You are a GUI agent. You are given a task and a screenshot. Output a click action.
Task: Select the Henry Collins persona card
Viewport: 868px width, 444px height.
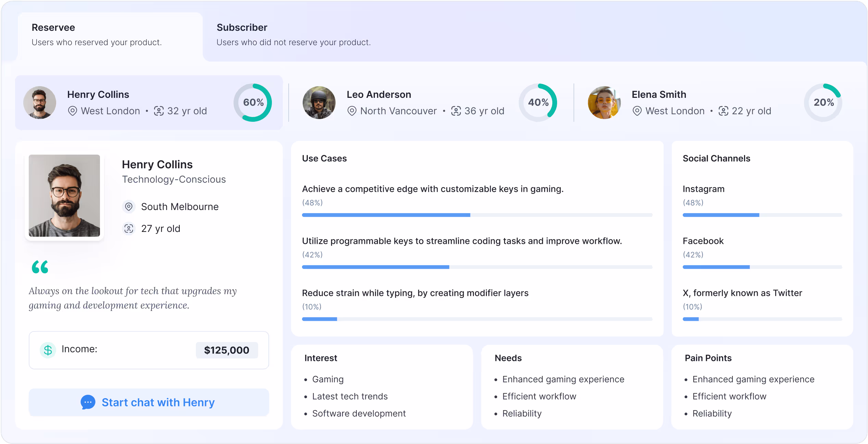click(149, 103)
